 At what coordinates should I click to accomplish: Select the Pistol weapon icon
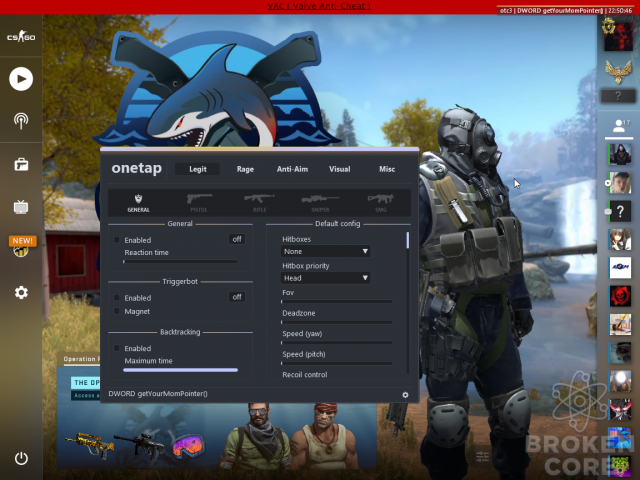pos(199,203)
